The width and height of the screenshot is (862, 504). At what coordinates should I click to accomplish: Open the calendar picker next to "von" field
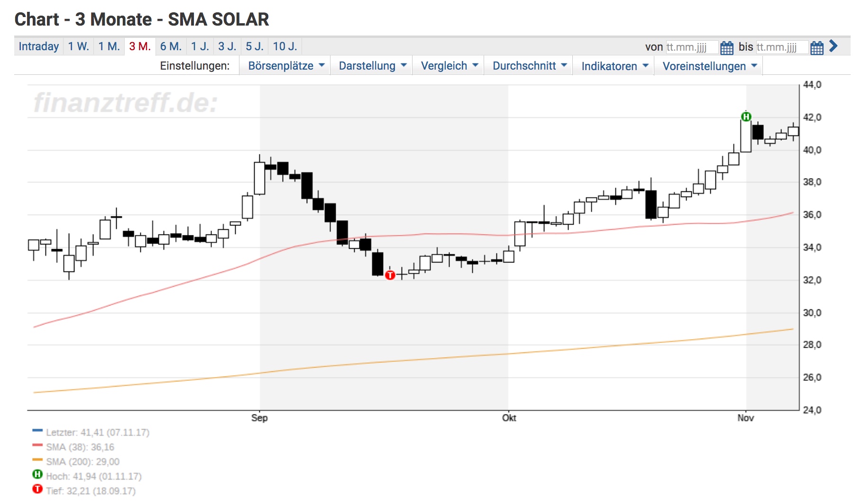tap(726, 46)
